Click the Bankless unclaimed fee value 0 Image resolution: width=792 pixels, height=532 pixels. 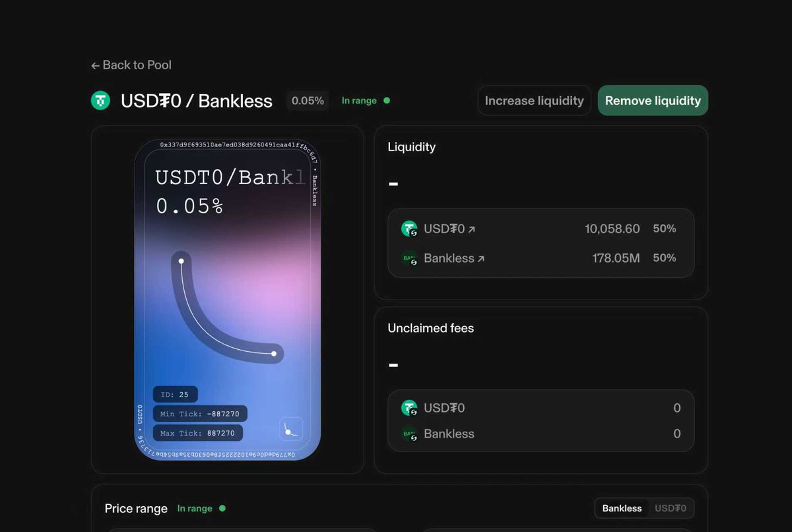(x=676, y=434)
